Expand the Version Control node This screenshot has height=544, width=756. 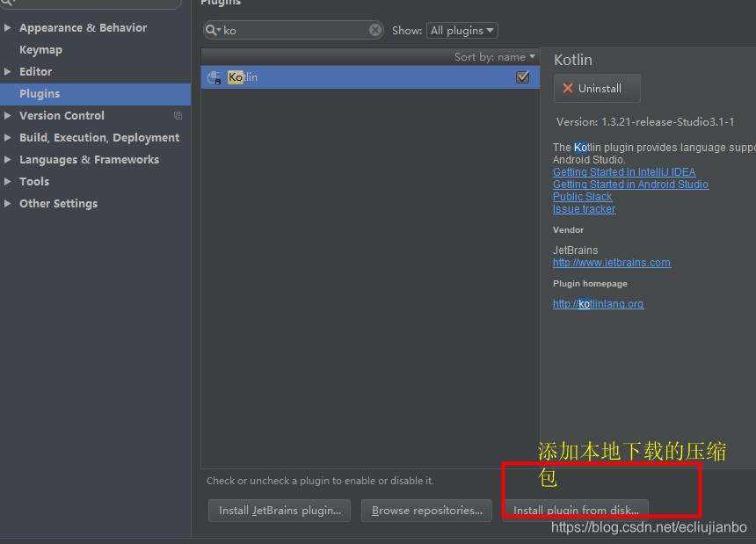(7, 115)
